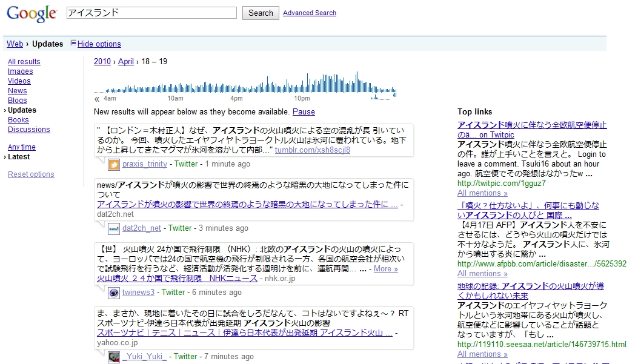Click April in date breadcrumb

pyautogui.click(x=126, y=61)
